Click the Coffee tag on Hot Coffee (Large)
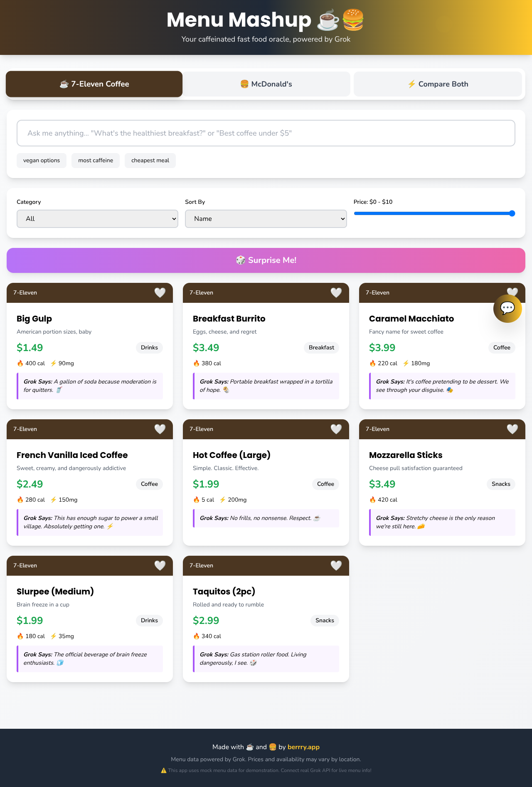Screen dimensions: 532x787 click(325, 484)
